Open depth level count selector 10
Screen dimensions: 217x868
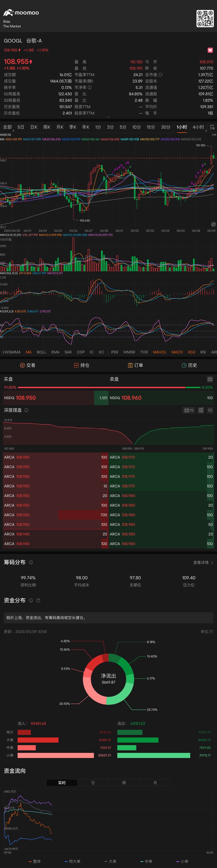pos(210,410)
